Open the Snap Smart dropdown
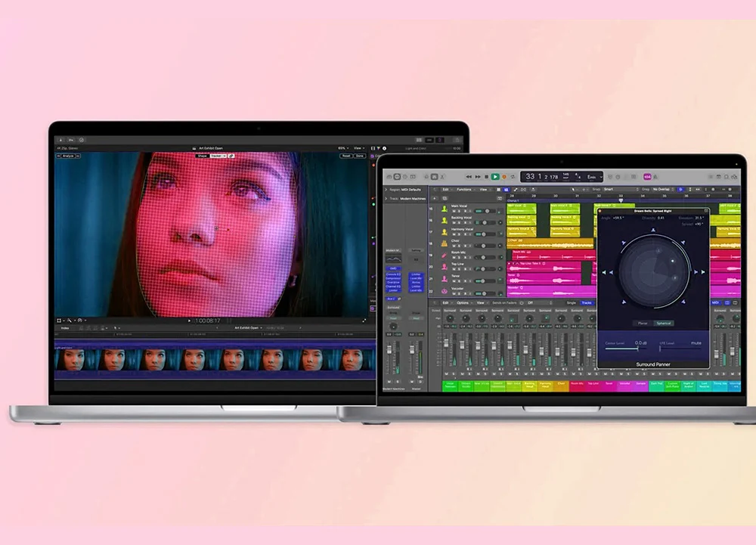Viewport: 756px width, 545px height. tap(621, 190)
